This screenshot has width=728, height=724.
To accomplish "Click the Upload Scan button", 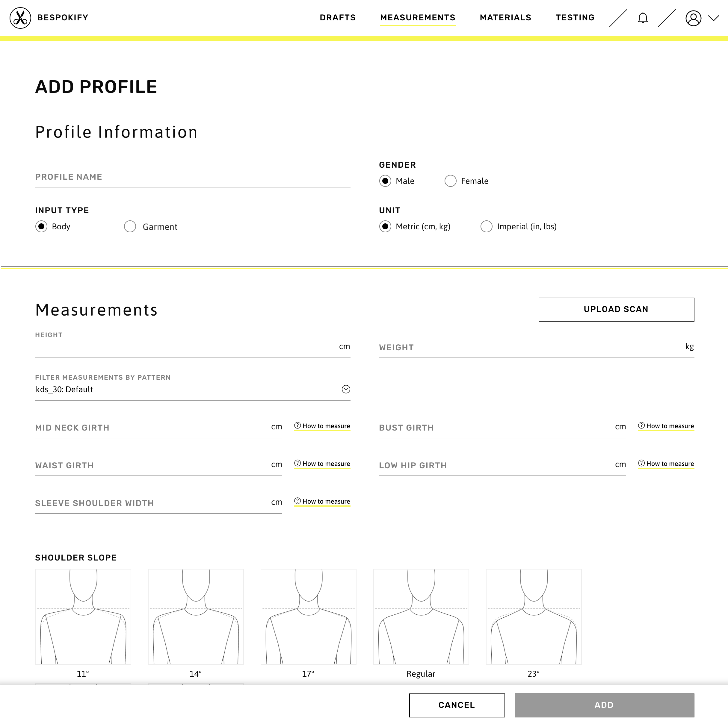I will click(617, 309).
